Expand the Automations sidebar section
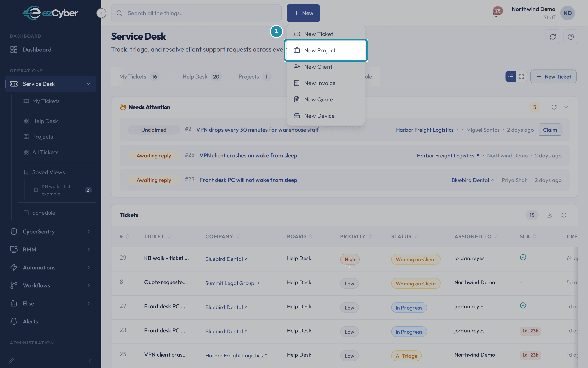Viewport: 588px width, 368px height. 51,267
